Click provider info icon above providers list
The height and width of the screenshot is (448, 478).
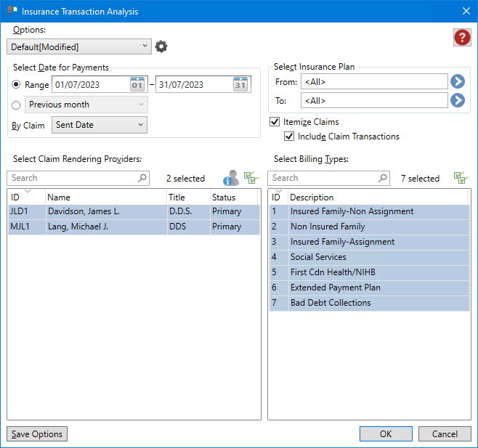[231, 178]
